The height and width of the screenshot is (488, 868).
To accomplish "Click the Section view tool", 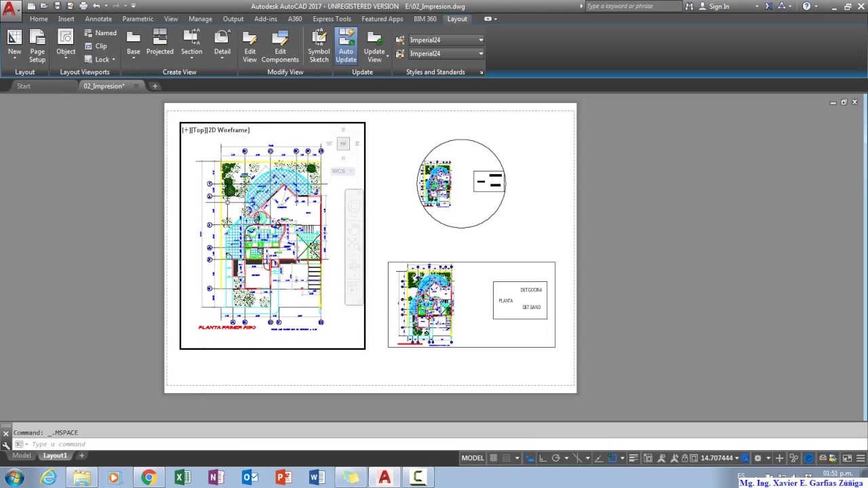I will click(x=191, y=43).
